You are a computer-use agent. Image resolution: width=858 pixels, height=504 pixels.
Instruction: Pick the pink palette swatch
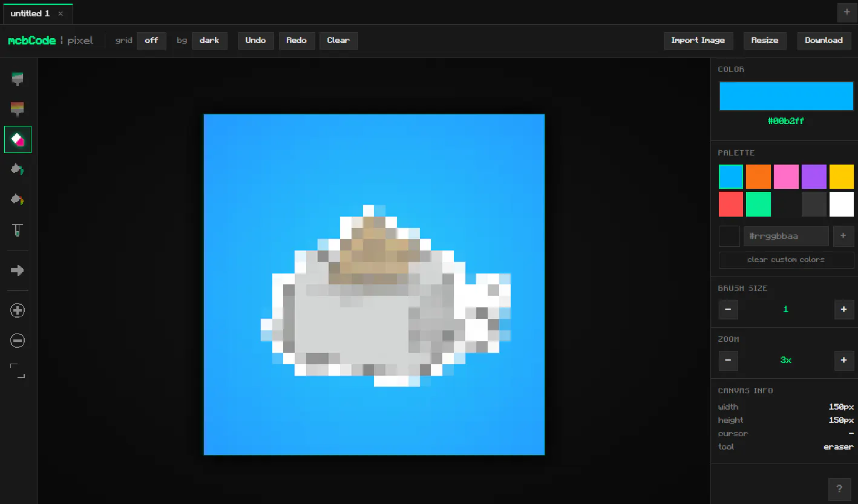[x=786, y=177]
